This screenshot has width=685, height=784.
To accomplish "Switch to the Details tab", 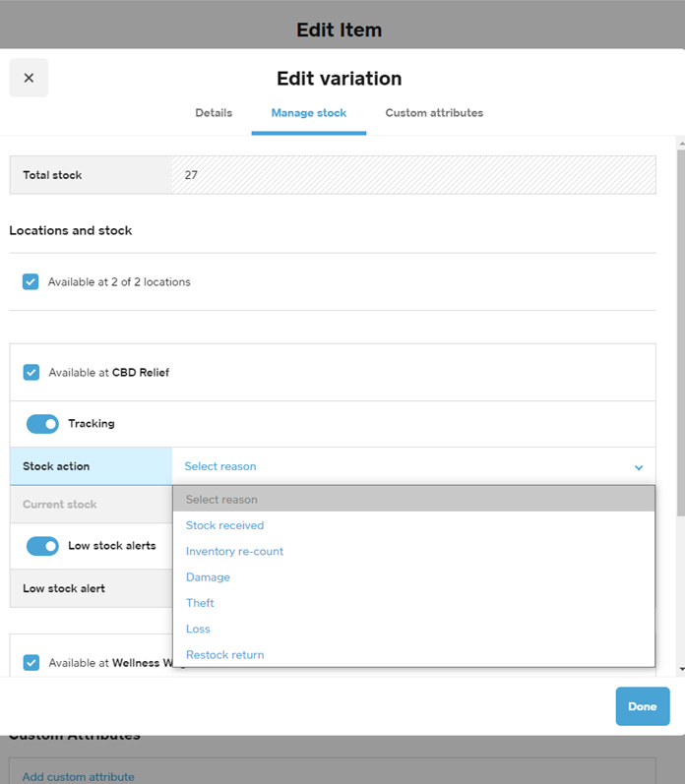I will [214, 113].
